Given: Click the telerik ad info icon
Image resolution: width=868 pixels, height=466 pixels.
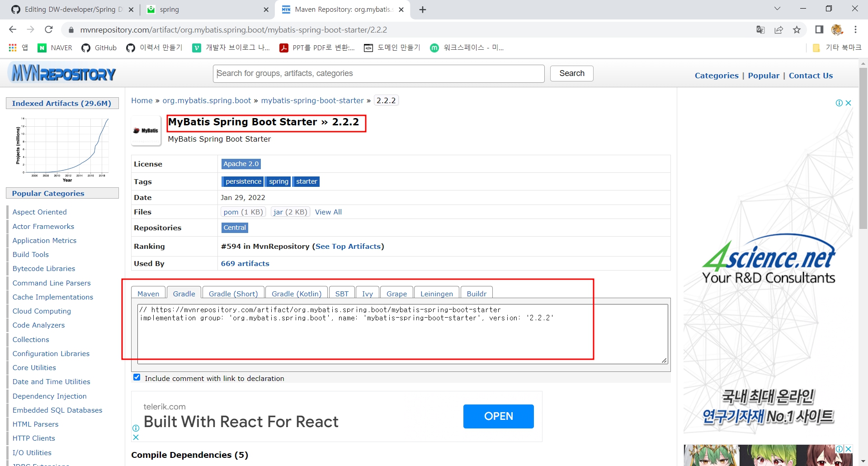Looking at the screenshot, I should tap(136, 428).
